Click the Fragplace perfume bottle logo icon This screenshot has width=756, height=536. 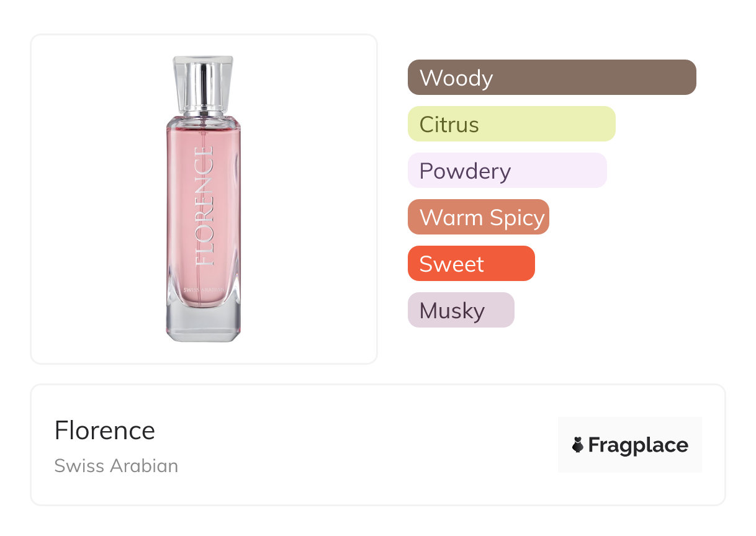(x=578, y=445)
